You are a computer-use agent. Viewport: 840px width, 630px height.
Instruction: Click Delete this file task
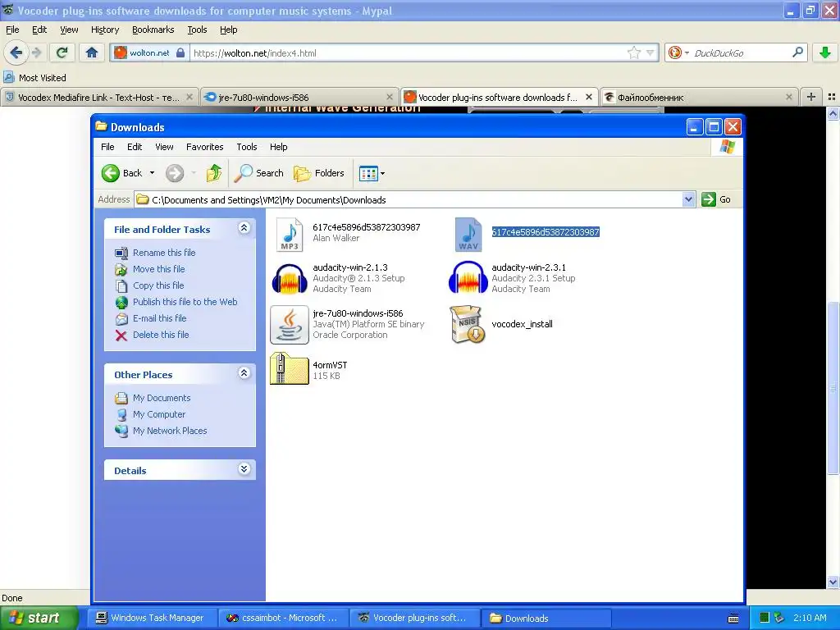click(161, 335)
